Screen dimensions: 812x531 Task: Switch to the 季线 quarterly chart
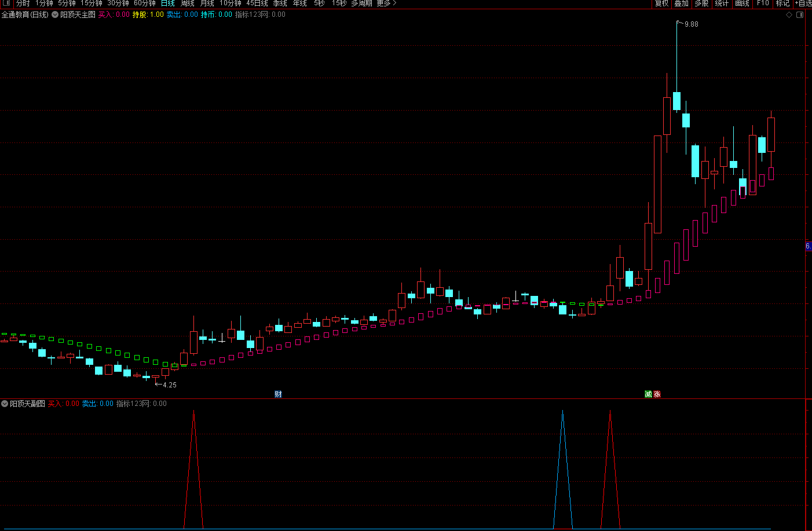280,3
